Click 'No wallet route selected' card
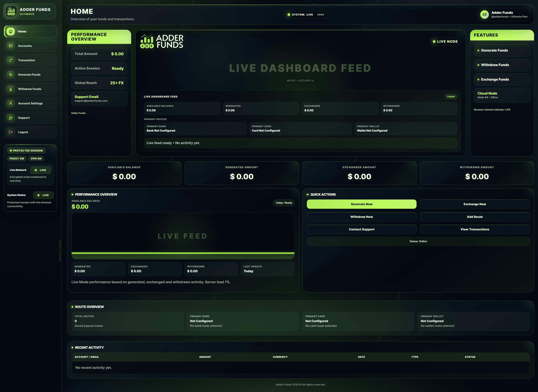The height and width of the screenshot is (392, 538). click(474, 321)
